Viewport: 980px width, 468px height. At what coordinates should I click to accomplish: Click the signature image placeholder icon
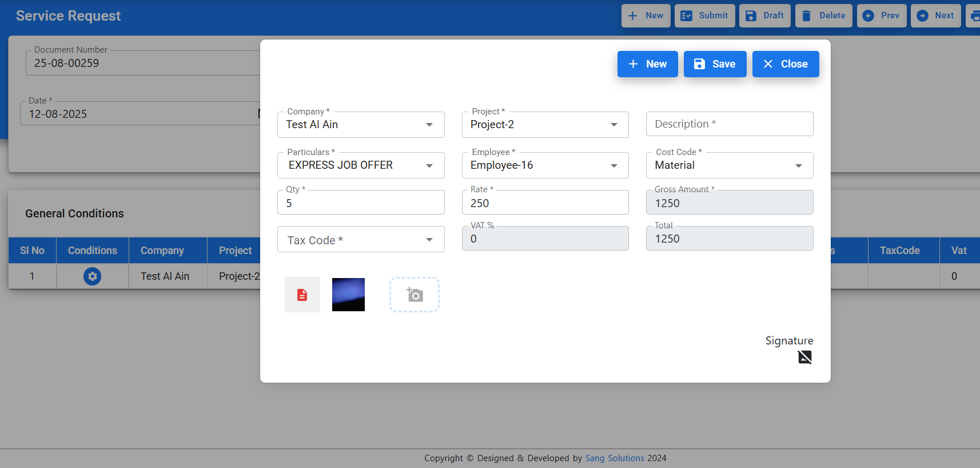[804, 358]
